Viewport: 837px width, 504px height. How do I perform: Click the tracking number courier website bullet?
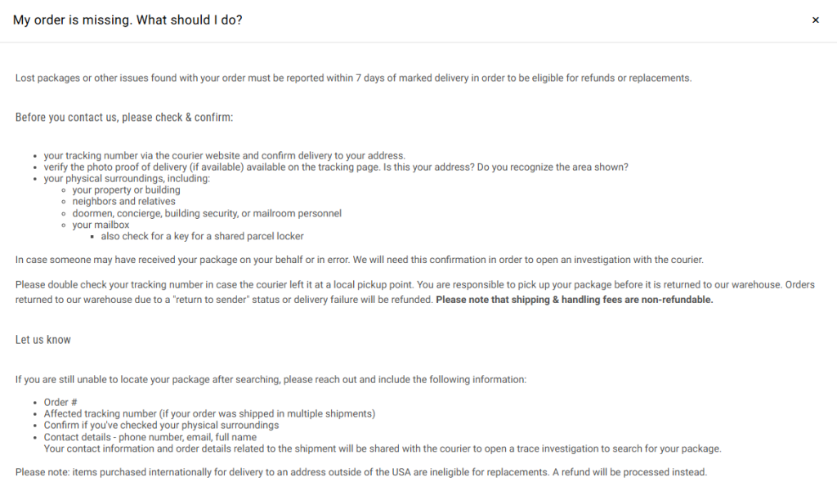coord(224,156)
